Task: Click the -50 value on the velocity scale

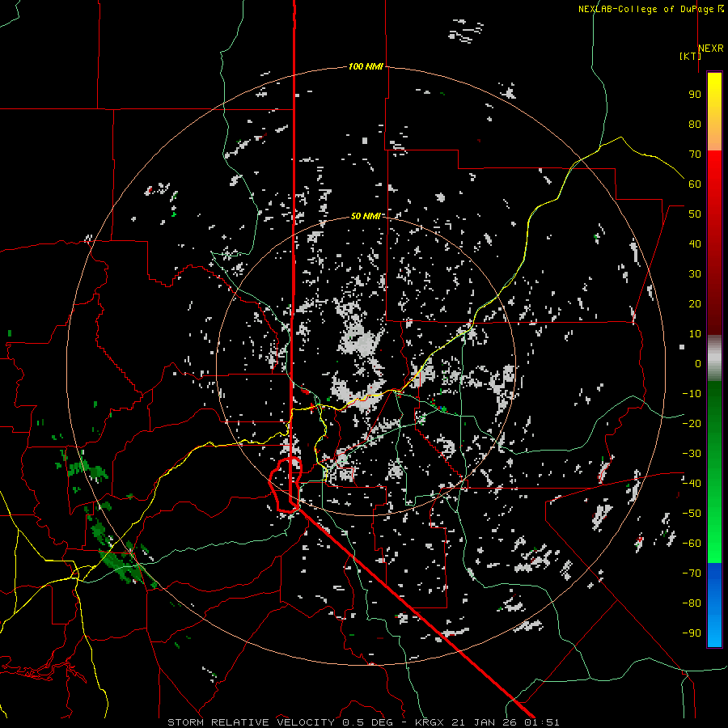Action: pyautogui.click(x=692, y=513)
